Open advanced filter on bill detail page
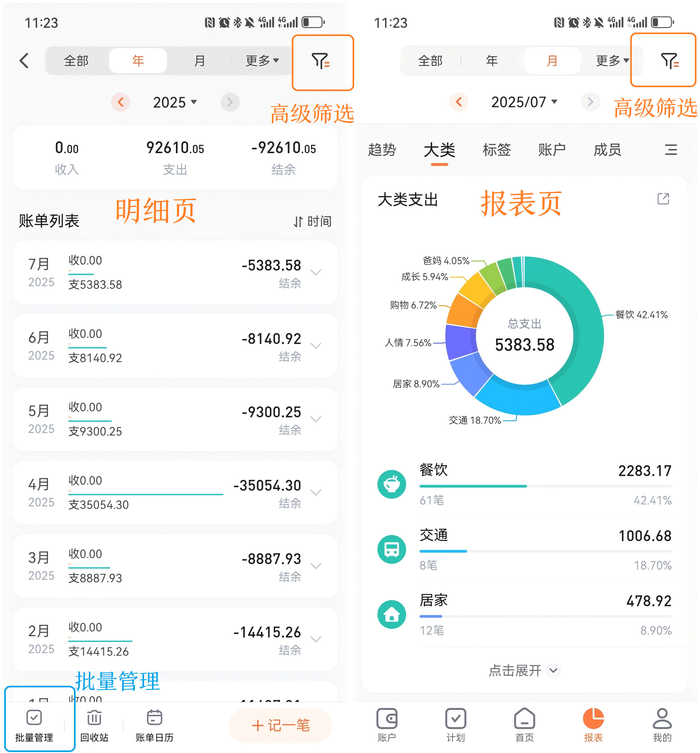 (x=320, y=61)
